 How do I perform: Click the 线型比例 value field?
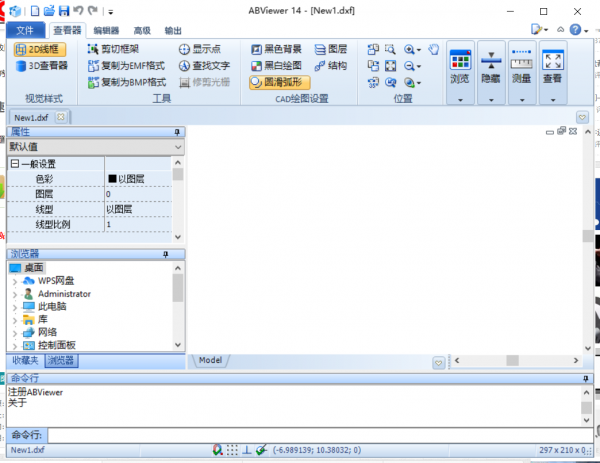[x=139, y=224]
